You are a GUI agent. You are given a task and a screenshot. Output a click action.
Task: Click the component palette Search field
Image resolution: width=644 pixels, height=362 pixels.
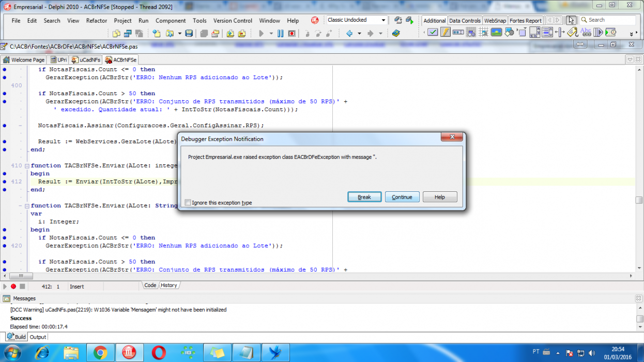click(607, 20)
